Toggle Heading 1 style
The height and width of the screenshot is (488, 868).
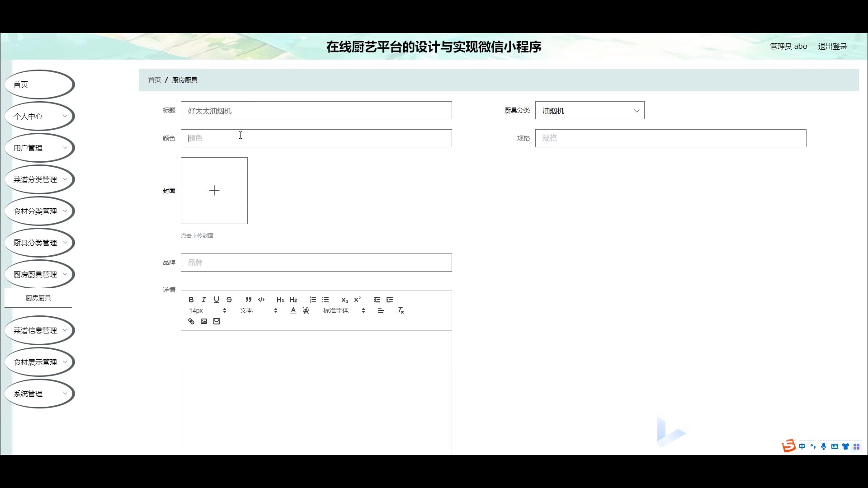pyautogui.click(x=280, y=300)
